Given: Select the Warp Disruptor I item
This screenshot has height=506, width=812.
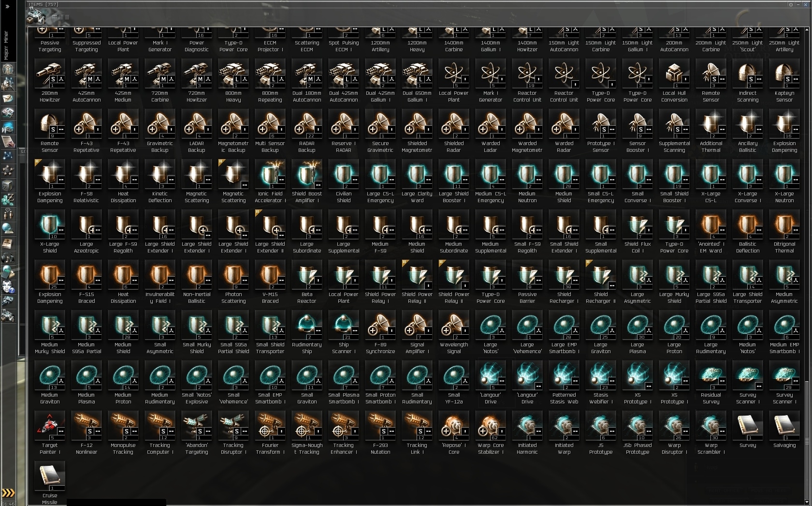Looking at the screenshot, I should point(674,433).
